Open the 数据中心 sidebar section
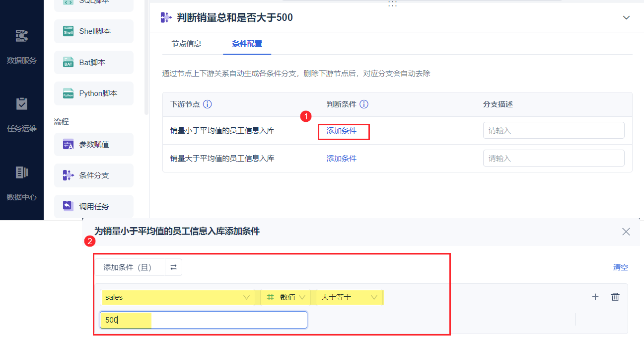Screen dimensions: 644x341 point(22,184)
